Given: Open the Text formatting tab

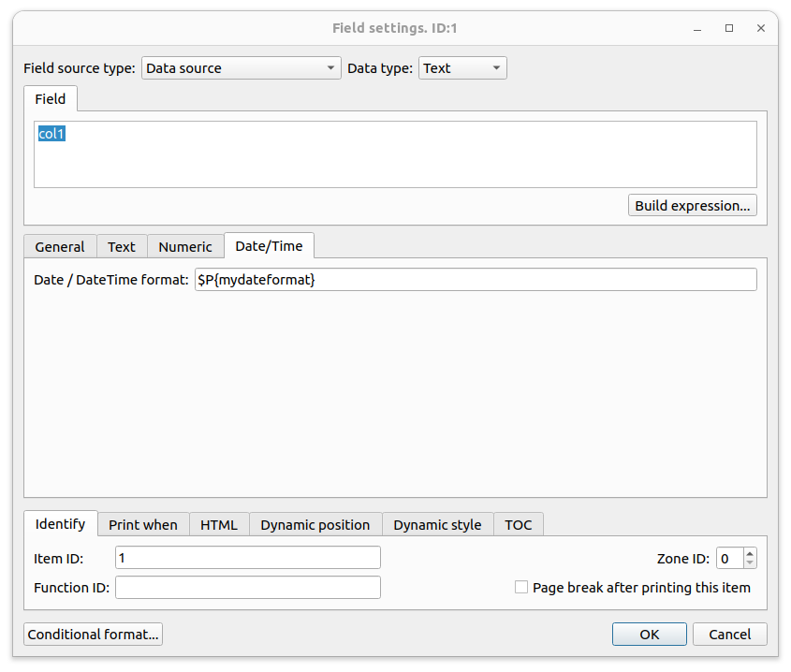Looking at the screenshot, I should [122, 247].
